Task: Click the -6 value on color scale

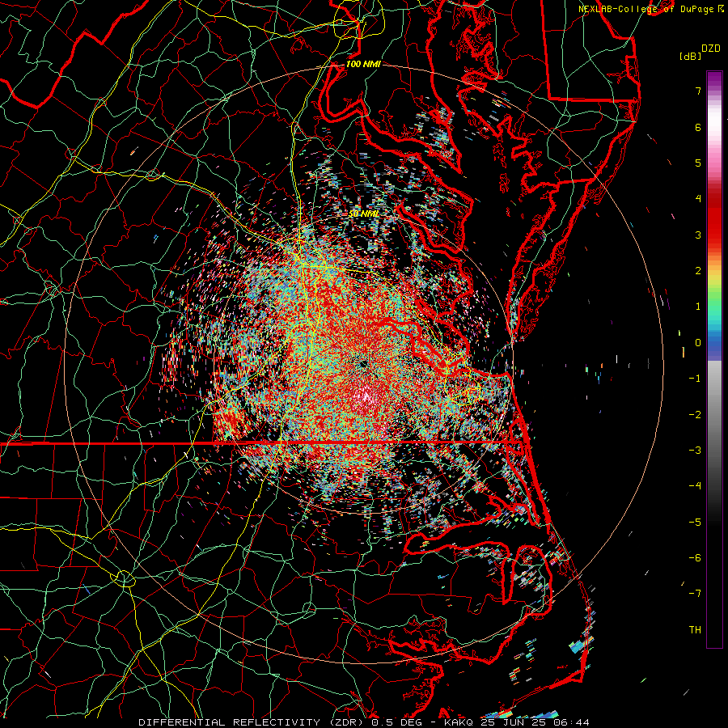Action: [x=695, y=557]
